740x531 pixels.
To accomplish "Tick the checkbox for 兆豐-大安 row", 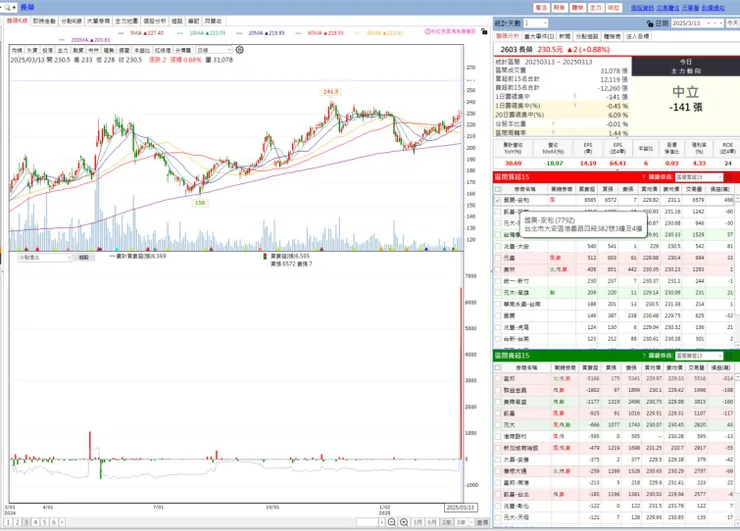I will pos(497,246).
